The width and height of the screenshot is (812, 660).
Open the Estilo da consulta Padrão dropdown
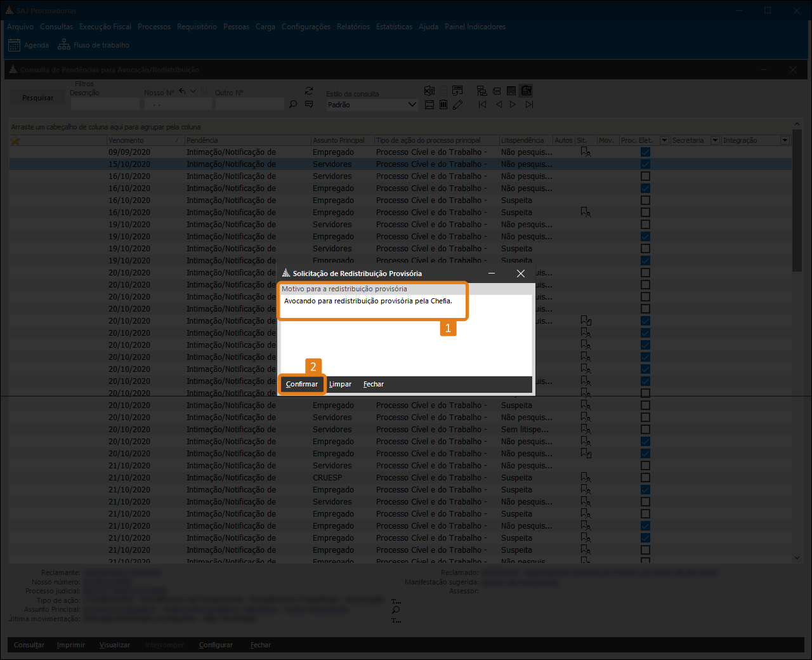click(412, 105)
